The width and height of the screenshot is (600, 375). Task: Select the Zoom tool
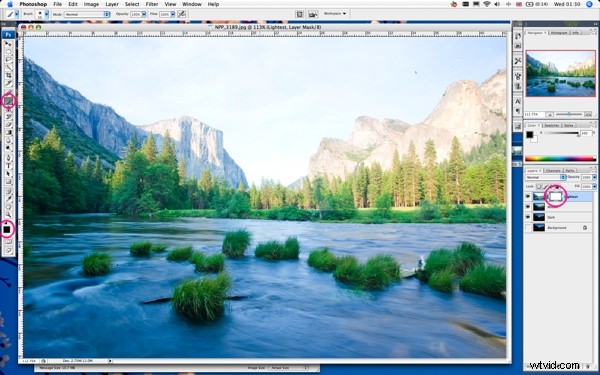click(8, 214)
